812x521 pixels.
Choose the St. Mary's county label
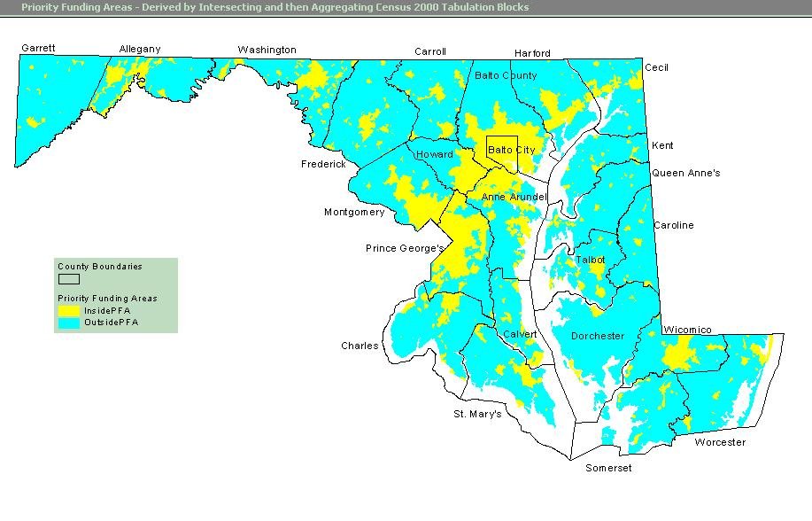pyautogui.click(x=477, y=414)
